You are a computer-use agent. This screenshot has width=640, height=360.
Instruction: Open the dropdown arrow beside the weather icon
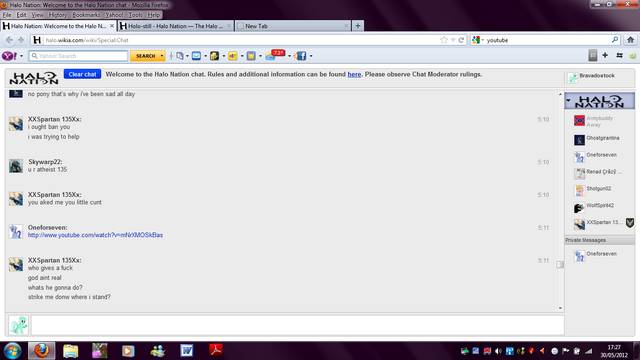pos(289,56)
